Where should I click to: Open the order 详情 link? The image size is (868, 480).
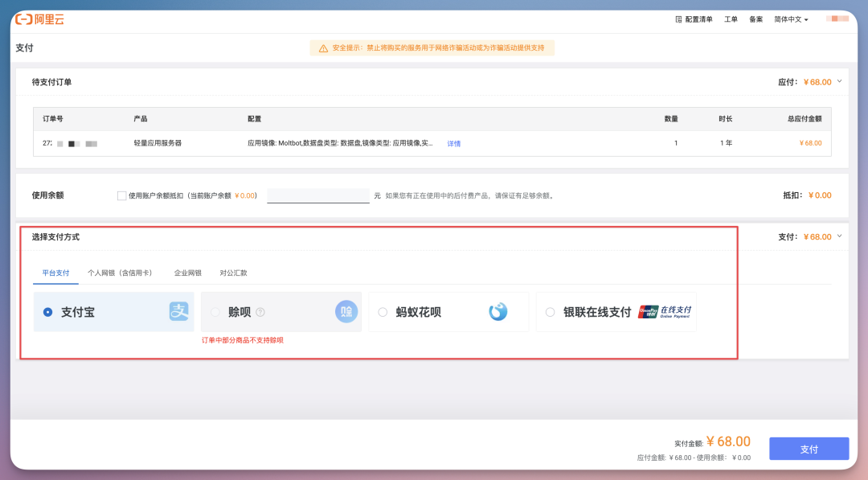pyautogui.click(x=454, y=143)
